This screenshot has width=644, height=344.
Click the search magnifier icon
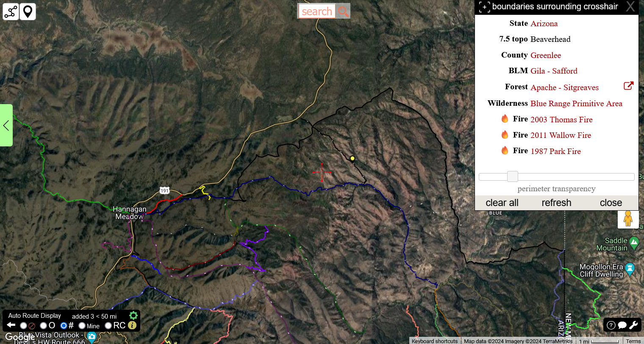[343, 11]
